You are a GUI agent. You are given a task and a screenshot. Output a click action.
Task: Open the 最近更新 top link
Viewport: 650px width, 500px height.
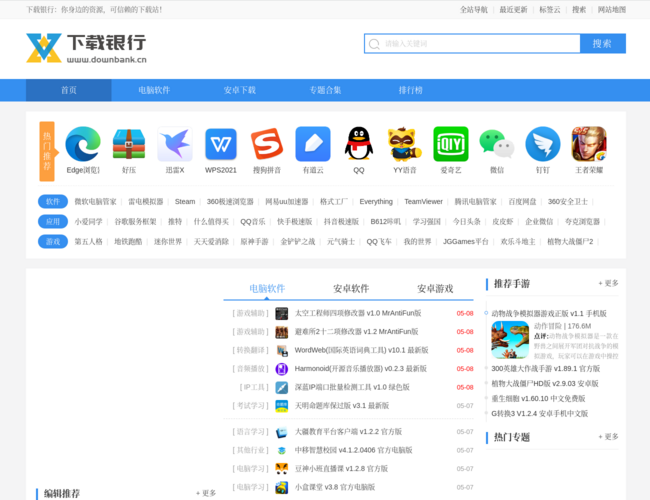513,10
